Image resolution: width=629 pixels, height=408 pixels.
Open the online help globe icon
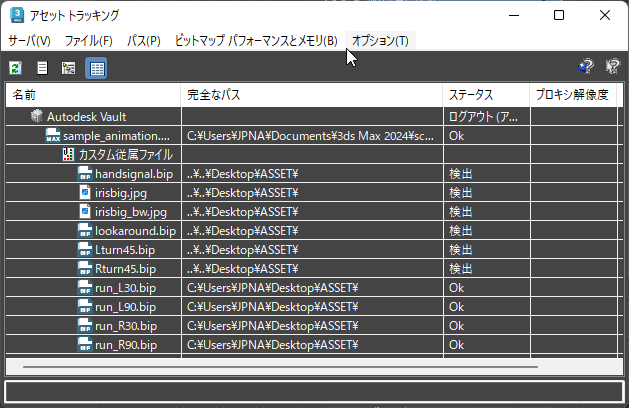point(586,66)
